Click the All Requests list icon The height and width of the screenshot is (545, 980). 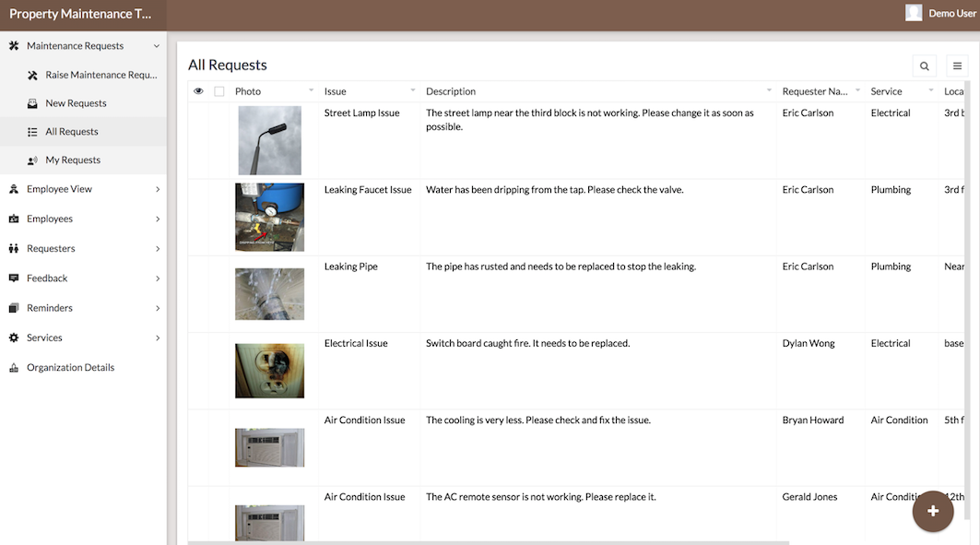(x=32, y=132)
